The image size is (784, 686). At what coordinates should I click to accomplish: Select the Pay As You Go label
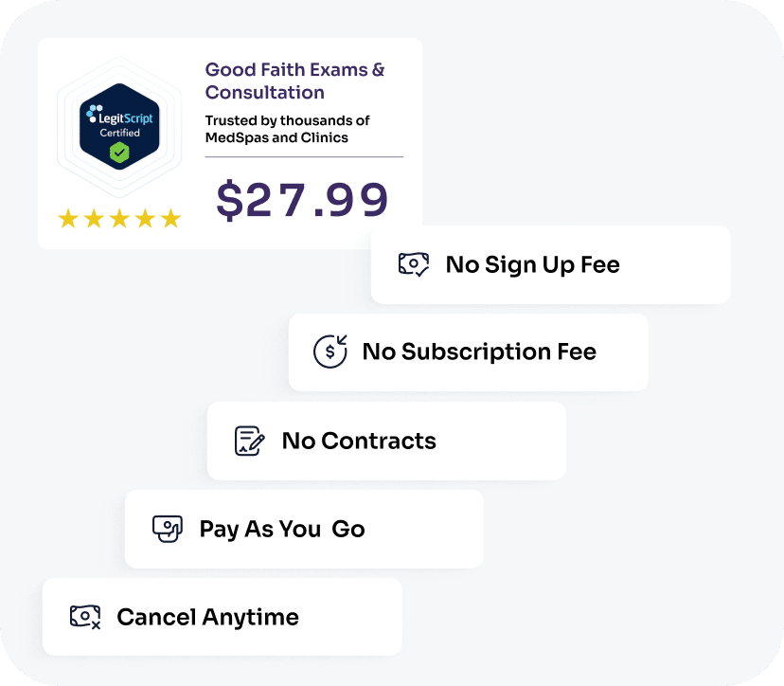point(282,529)
